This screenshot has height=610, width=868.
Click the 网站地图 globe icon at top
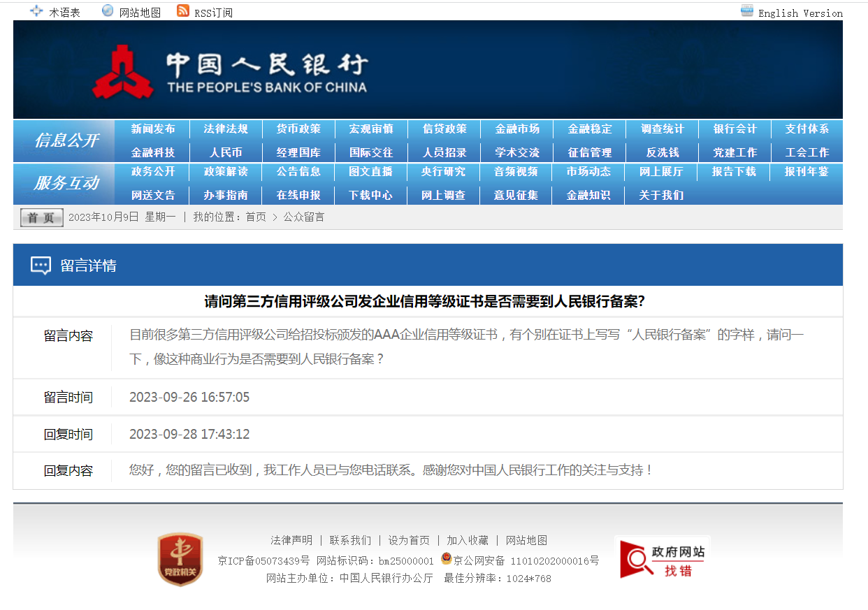point(108,10)
